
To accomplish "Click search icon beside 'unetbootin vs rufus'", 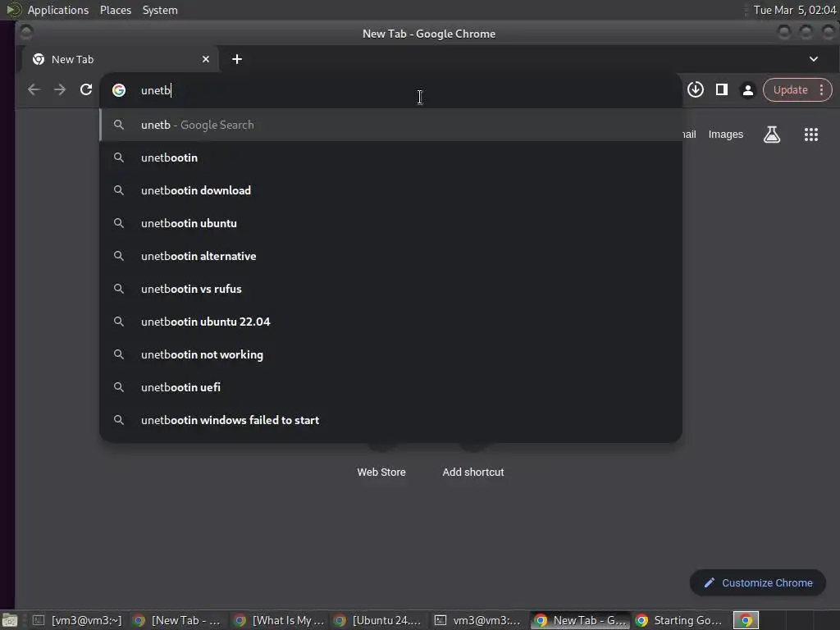I will [x=119, y=289].
